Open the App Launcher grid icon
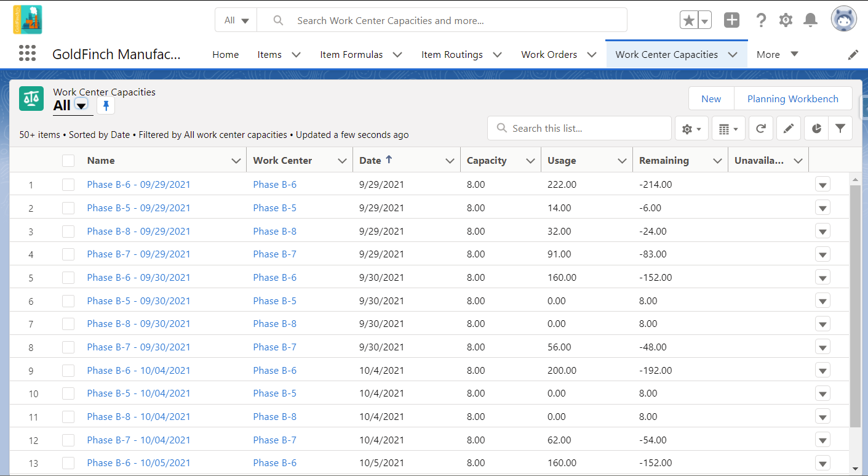This screenshot has height=476, width=868. (x=28, y=54)
